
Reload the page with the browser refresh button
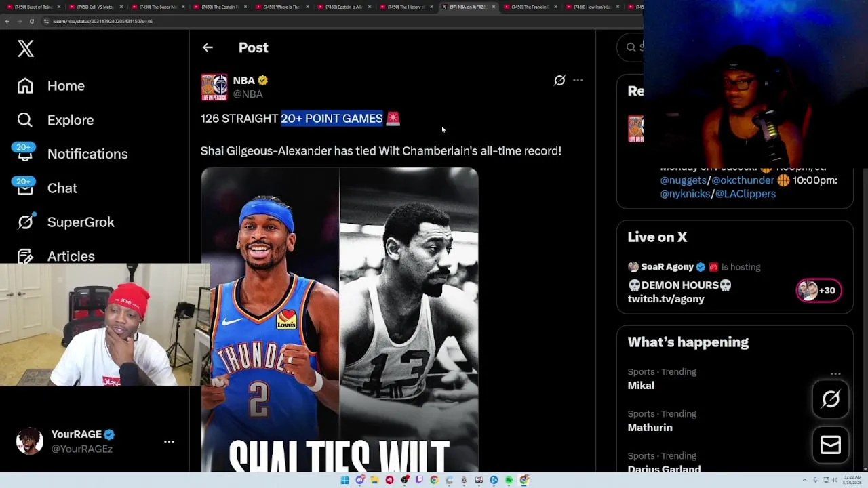(x=31, y=21)
